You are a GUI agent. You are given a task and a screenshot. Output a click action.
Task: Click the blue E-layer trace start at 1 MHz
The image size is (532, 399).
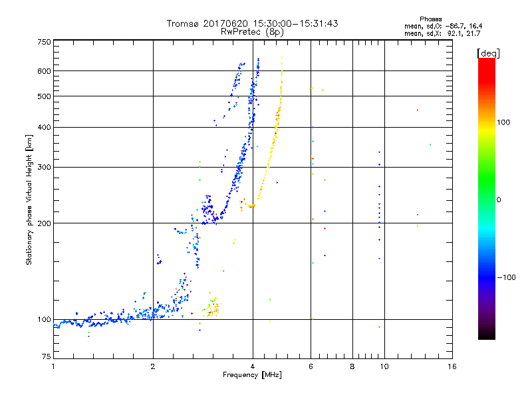tap(57, 326)
